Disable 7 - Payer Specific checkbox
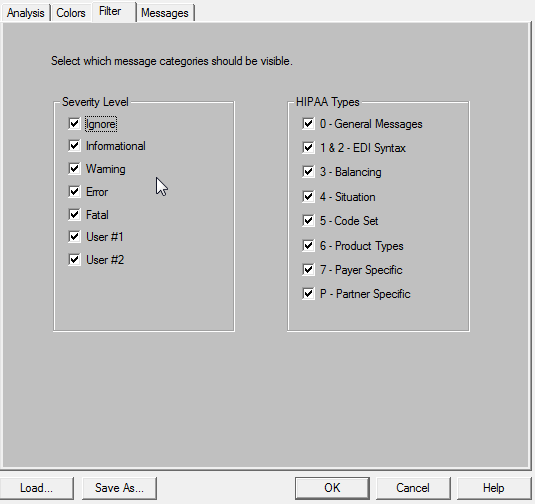The height and width of the screenshot is (504, 535). coord(308,270)
